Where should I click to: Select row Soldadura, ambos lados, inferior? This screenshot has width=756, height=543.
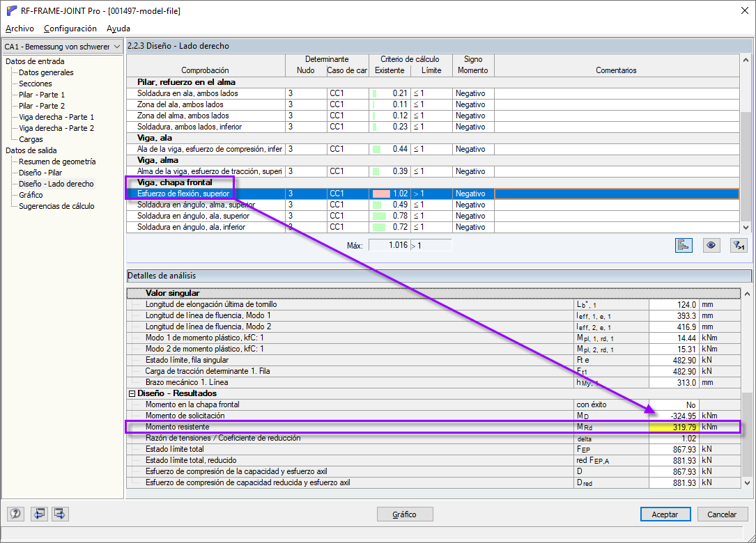(x=433, y=127)
